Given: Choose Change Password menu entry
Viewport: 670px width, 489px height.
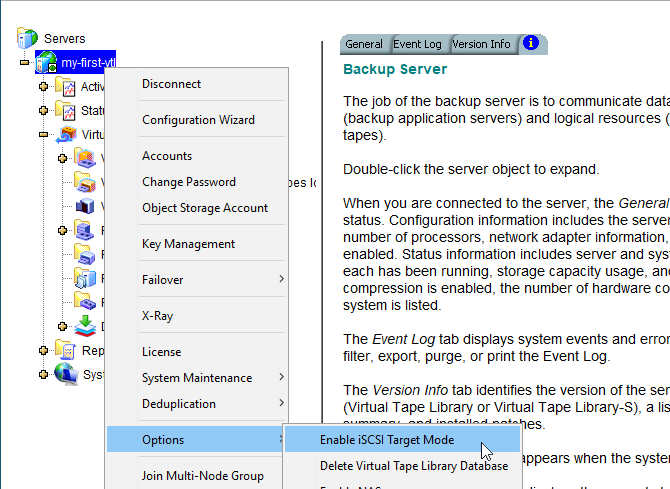Looking at the screenshot, I should (x=197, y=182).
